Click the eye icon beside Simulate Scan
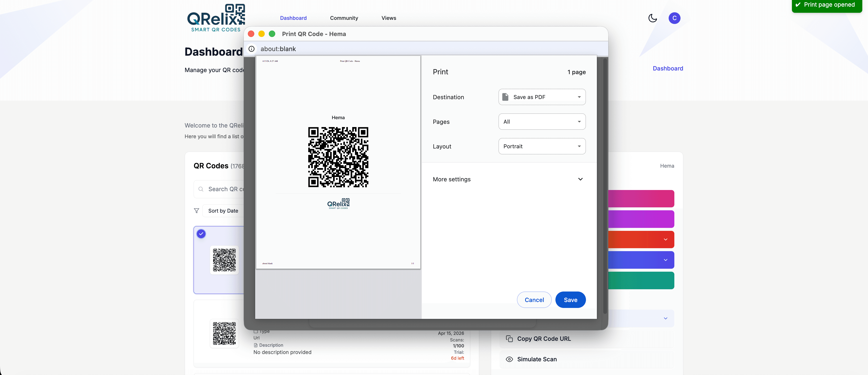 click(509, 359)
